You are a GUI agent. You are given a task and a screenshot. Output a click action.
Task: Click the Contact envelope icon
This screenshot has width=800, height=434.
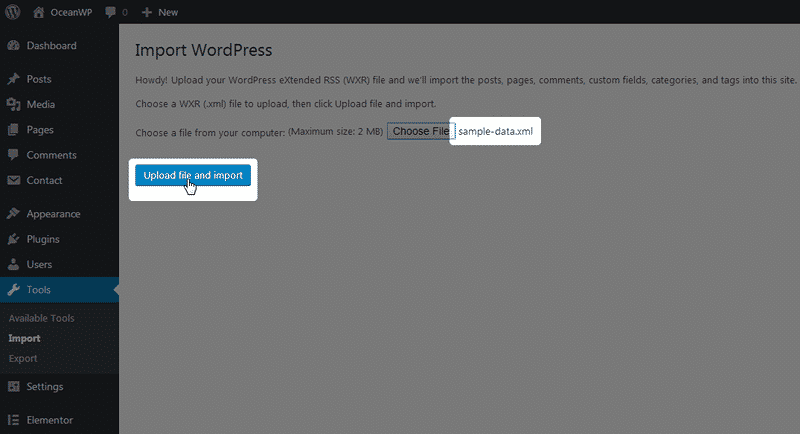click(x=14, y=180)
